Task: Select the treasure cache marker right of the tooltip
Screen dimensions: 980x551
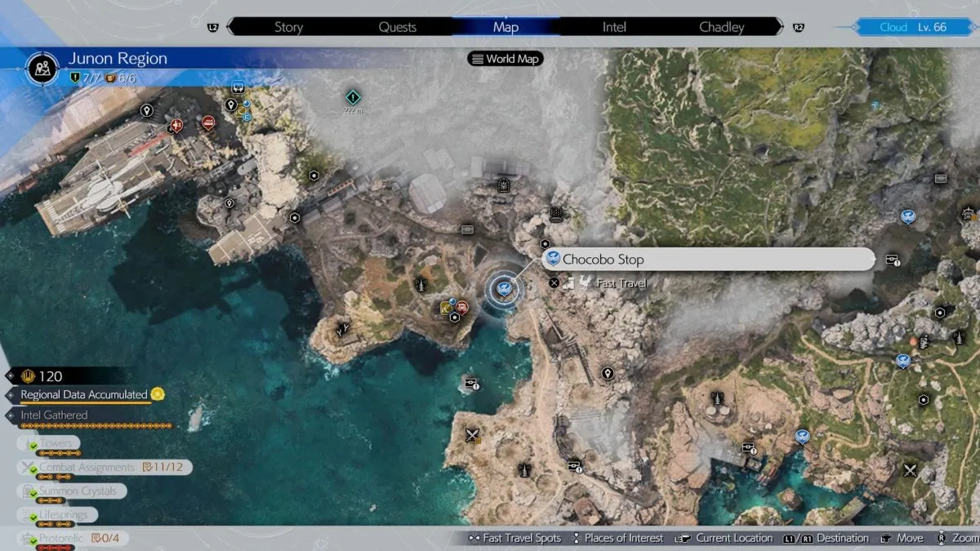Action: click(x=892, y=260)
